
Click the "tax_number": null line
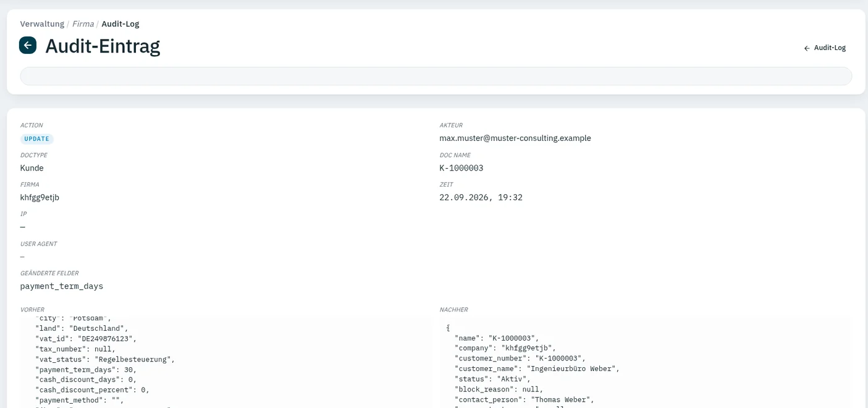75,349
